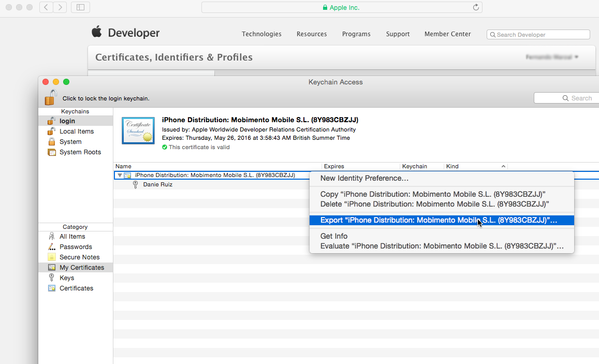599x364 pixels.
Task: Click the All Items category icon
Action: [52, 237]
